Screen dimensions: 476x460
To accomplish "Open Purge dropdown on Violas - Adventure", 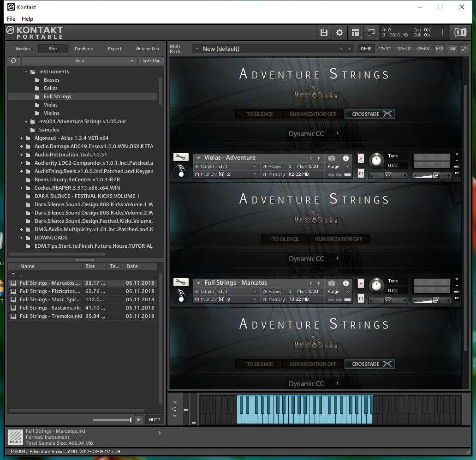I will click(338, 167).
